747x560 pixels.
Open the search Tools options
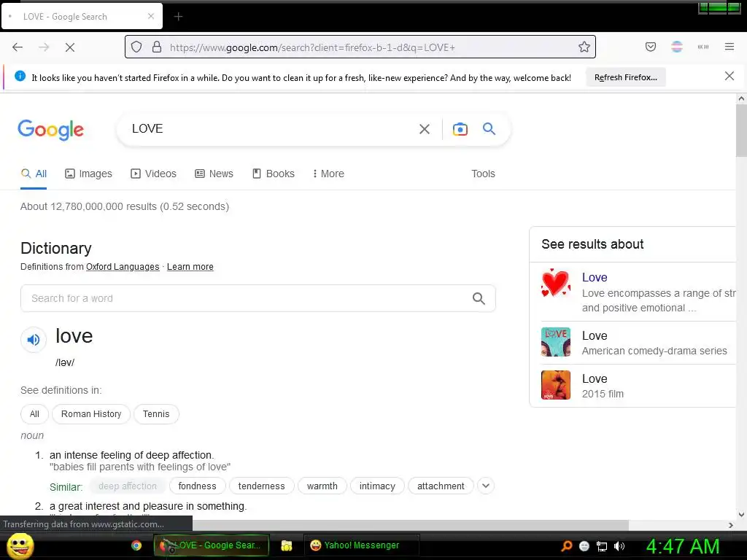coord(483,174)
